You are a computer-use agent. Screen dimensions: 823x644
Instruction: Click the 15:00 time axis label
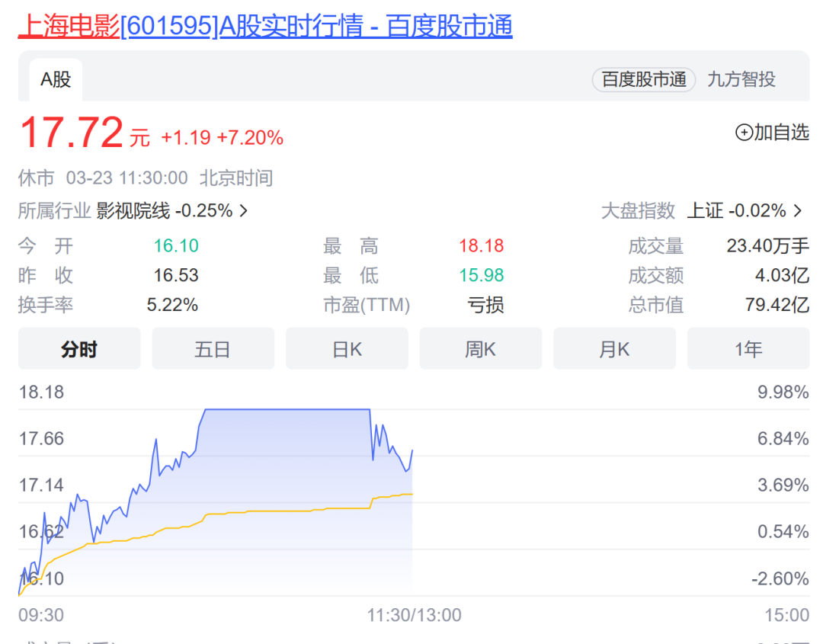coord(786,614)
